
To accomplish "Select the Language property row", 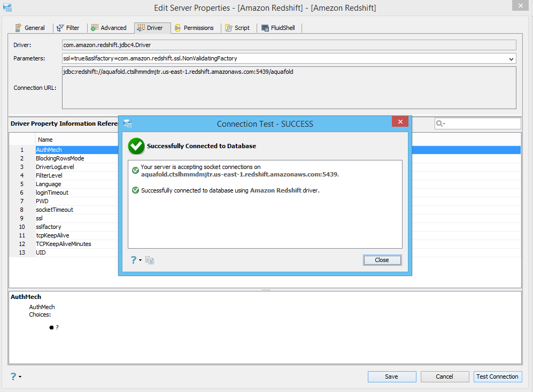I will pyautogui.click(x=64, y=184).
